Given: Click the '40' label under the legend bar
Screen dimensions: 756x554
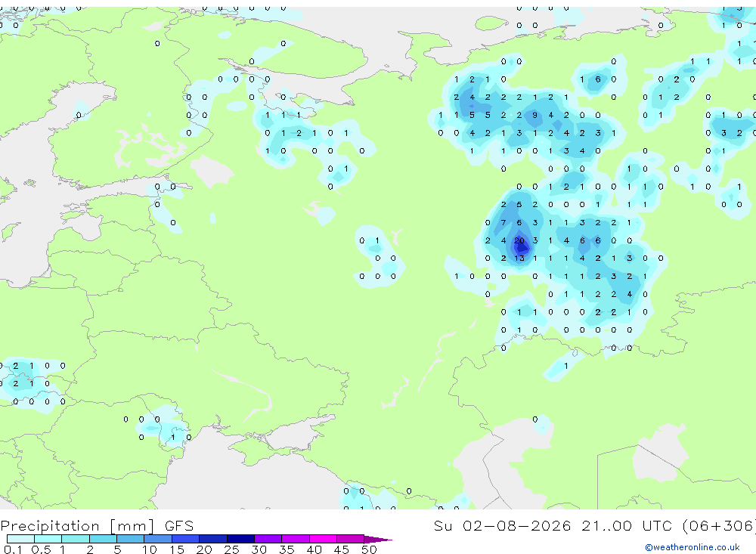Looking at the screenshot, I should pos(314,549).
